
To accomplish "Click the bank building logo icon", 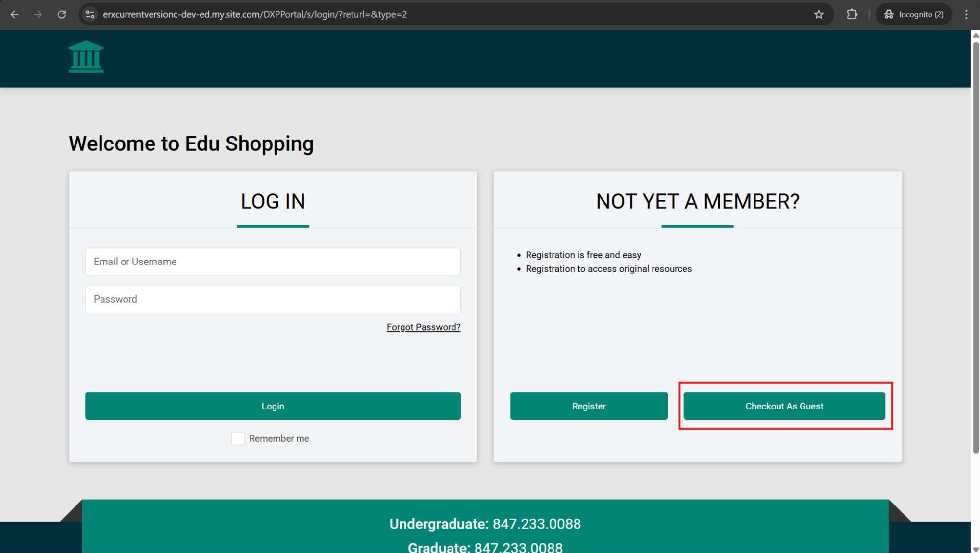I will [86, 57].
